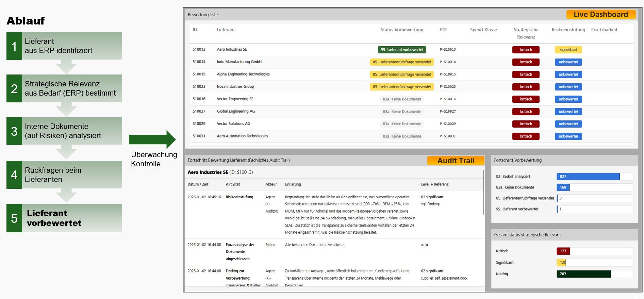
Task: Select the Alpha Engineering Technologies row
Action: tap(243, 74)
